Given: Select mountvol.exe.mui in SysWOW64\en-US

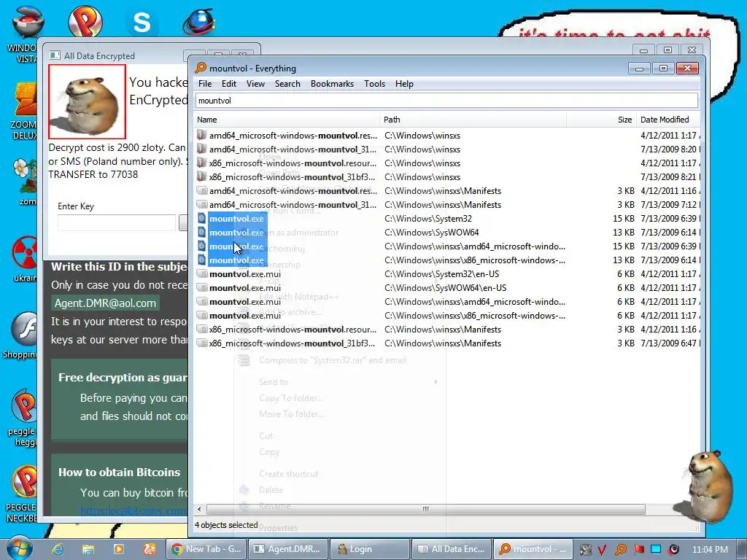Looking at the screenshot, I should (x=245, y=287).
